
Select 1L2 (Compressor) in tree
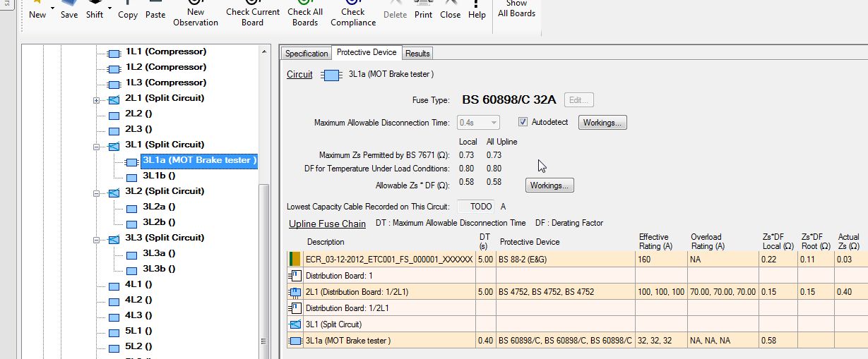166,67
